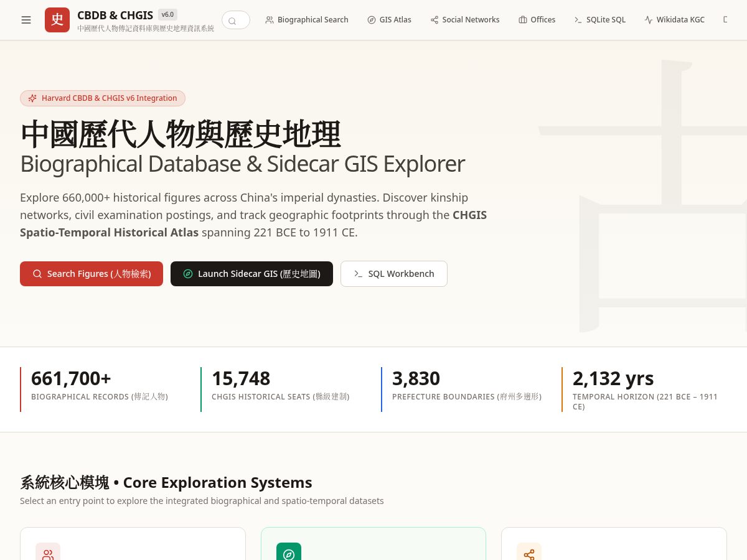This screenshot has height=560, width=747.
Task: Click the magnifier search field in header
Action: tap(236, 20)
